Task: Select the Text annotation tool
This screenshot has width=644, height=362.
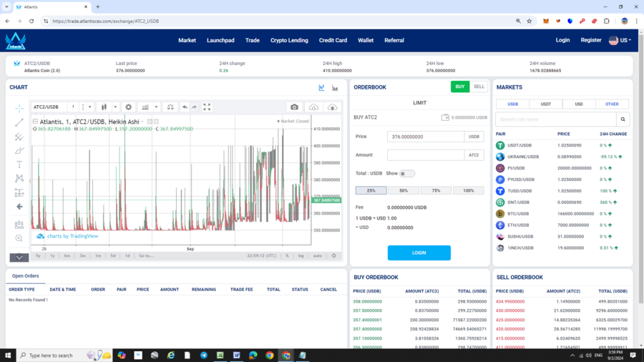Action: 19,165
